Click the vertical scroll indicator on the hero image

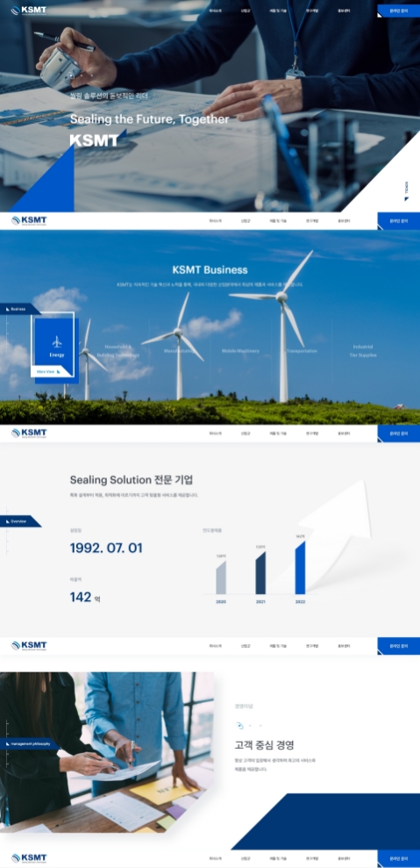(406, 190)
